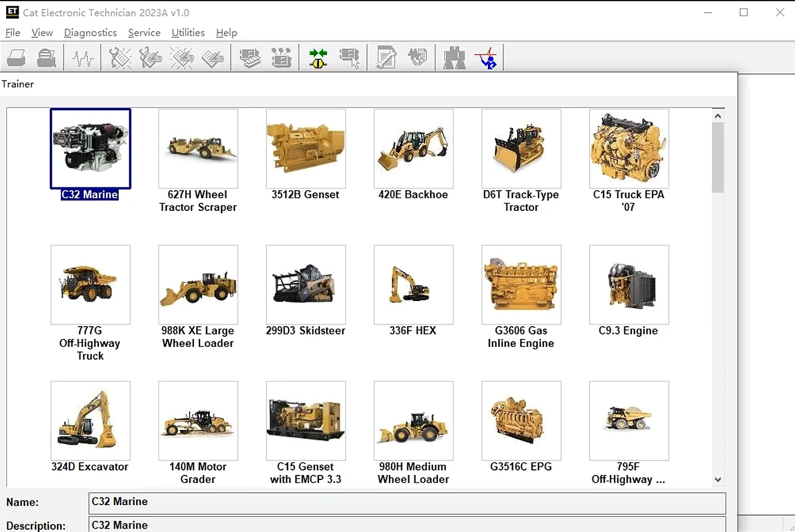
Task: Select the C9.3 Engine thumbnail
Action: (x=629, y=285)
